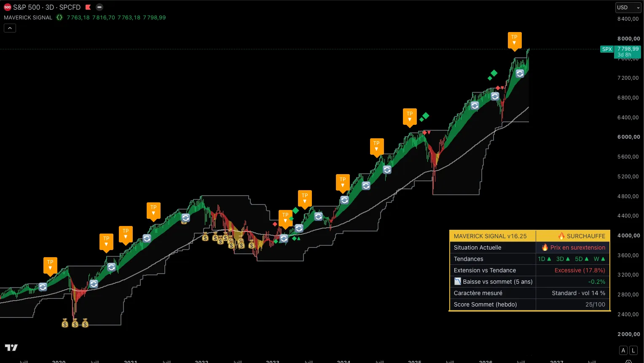Click the -0.2% drawdown value
Image resolution: width=644 pixels, height=363 pixels.
click(x=596, y=282)
